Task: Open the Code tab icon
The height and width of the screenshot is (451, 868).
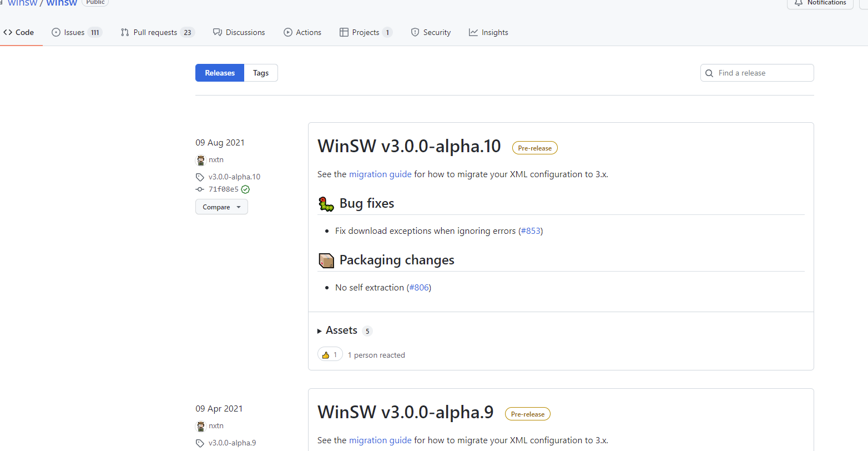Action: (x=7, y=32)
